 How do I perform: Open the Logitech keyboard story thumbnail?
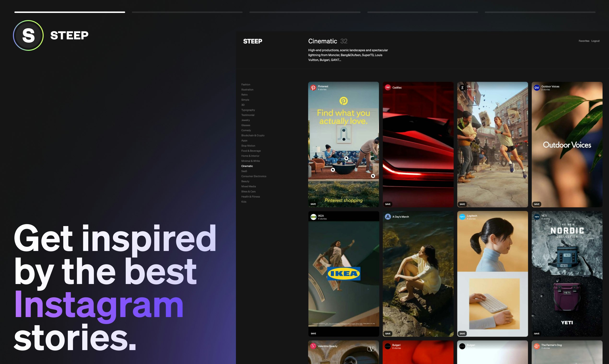point(492,274)
